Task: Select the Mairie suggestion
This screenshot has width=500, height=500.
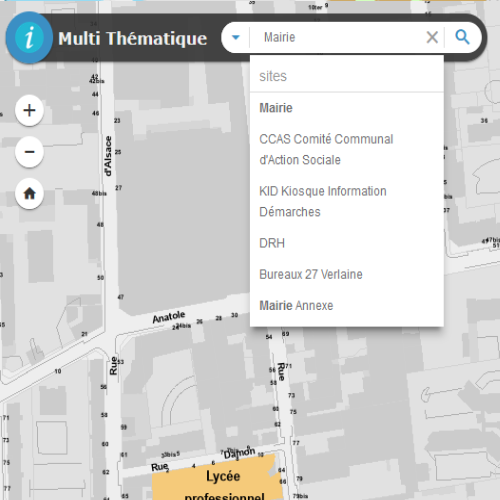Action: 347,108
